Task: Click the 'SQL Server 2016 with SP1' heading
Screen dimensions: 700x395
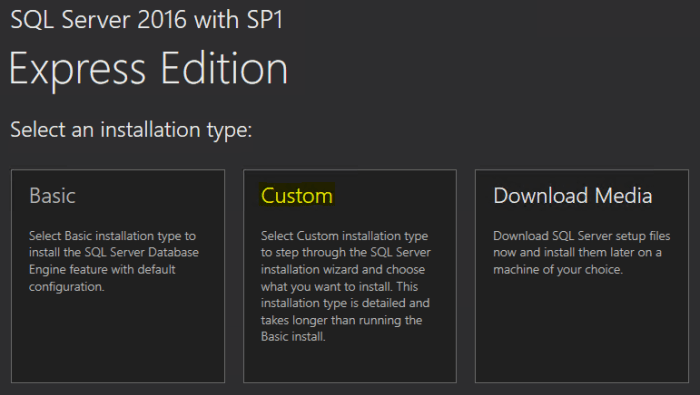Action: coord(146,20)
